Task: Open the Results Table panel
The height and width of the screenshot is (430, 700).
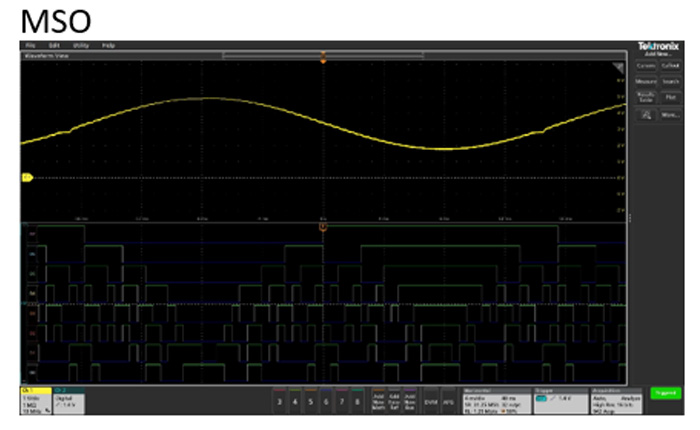Action: point(646,98)
